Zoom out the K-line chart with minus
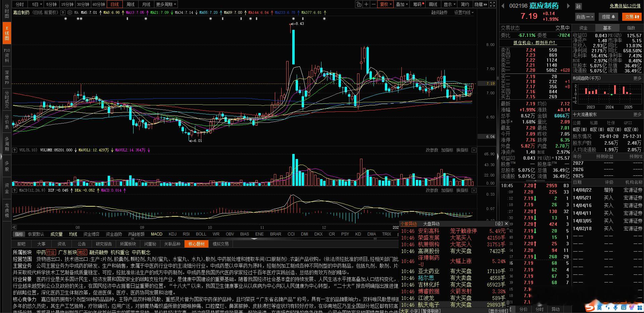 point(374,4)
